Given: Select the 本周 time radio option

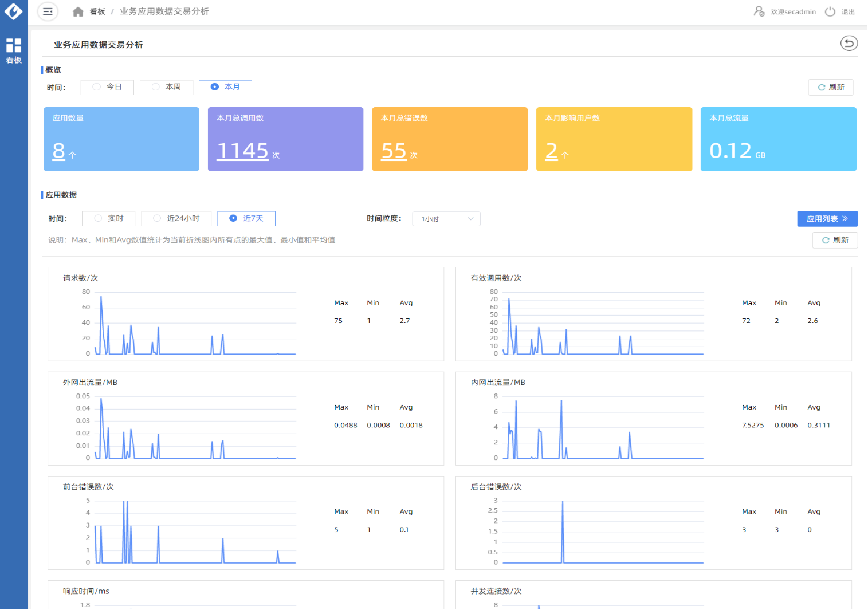Looking at the screenshot, I should tap(167, 87).
